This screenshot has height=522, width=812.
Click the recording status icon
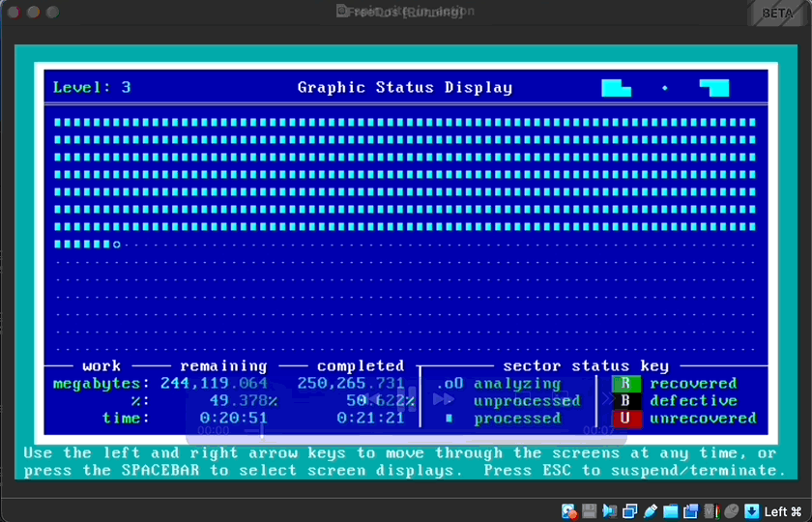(x=711, y=511)
